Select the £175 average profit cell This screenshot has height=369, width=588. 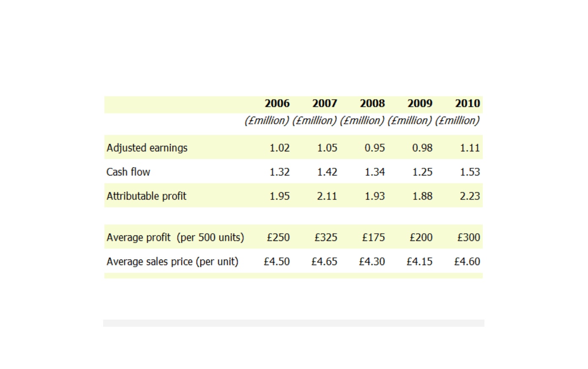[x=373, y=238]
